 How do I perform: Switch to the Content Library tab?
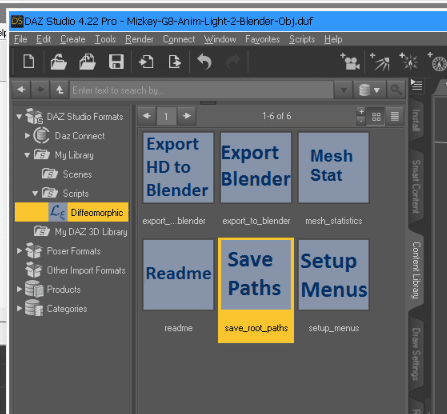pyautogui.click(x=416, y=270)
